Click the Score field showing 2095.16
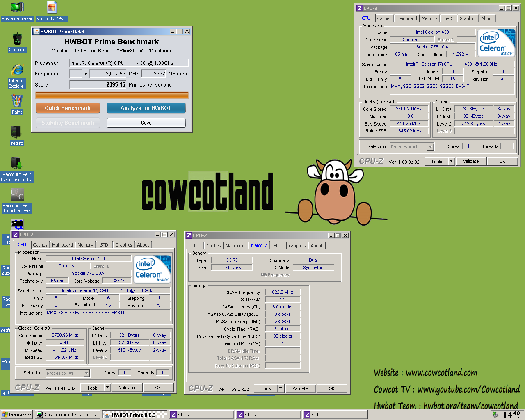The height and width of the screenshot is (420, 525). 98,84
